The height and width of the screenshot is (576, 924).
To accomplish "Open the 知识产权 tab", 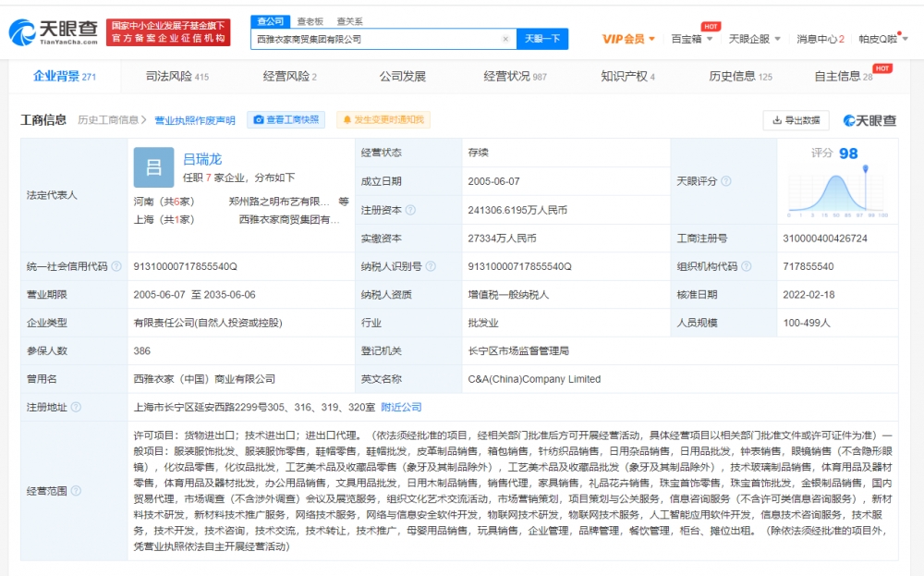I will click(627, 77).
